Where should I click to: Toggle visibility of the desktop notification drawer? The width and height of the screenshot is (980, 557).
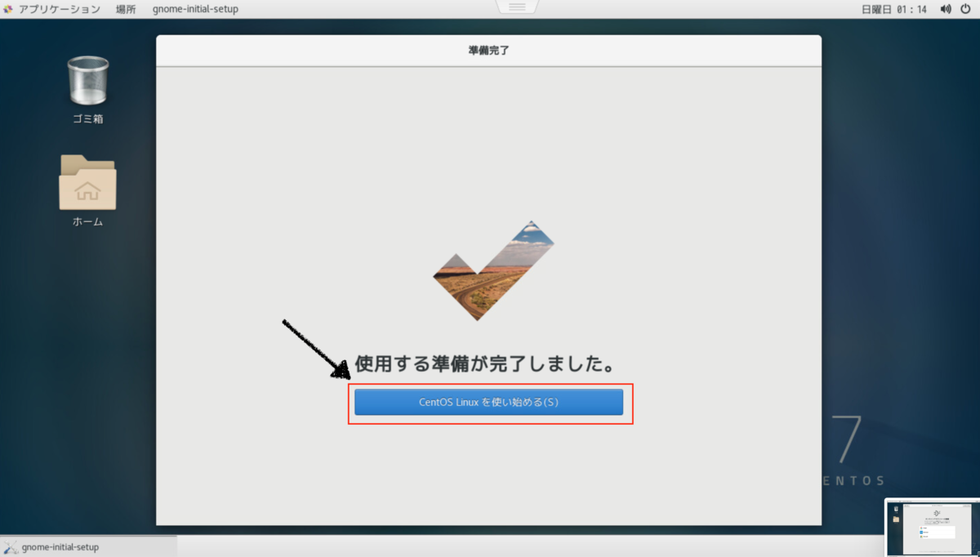point(516,5)
